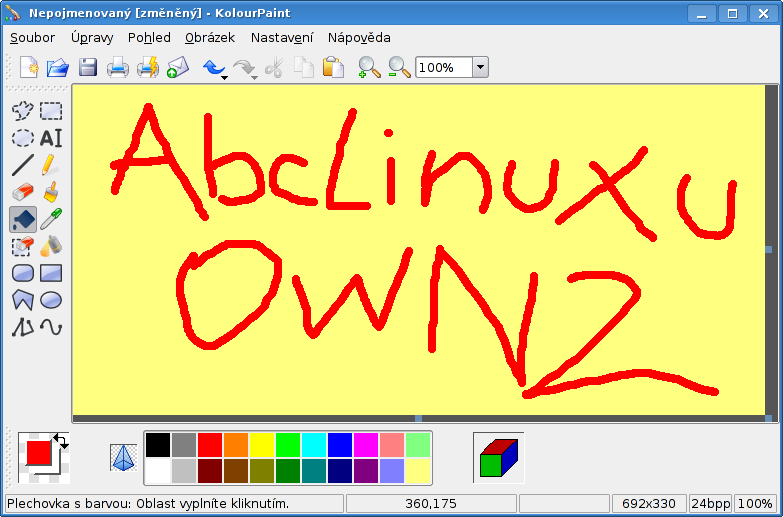Expand the zoom level dropdown
The height and width of the screenshot is (517, 783).
click(x=480, y=67)
